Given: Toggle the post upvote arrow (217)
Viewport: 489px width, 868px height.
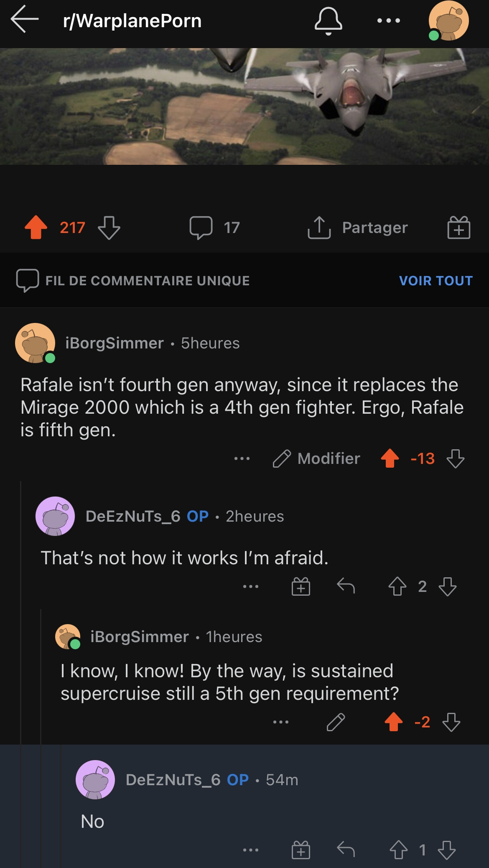Looking at the screenshot, I should coord(36,228).
